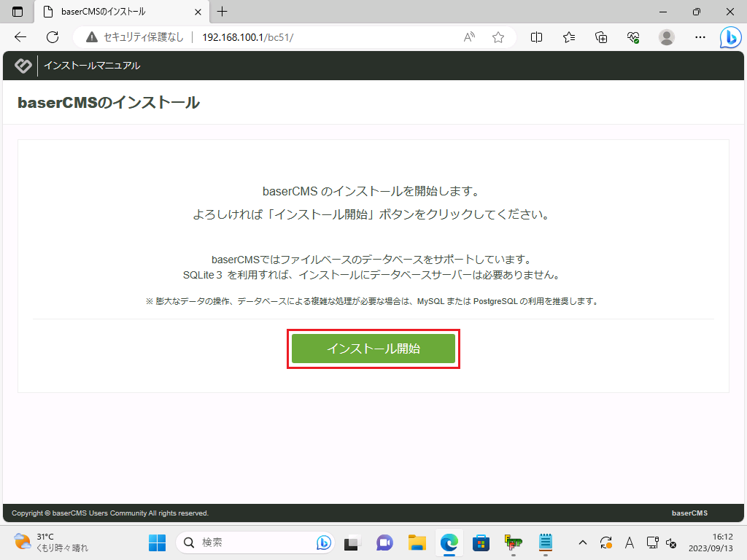Expand the Edge settings and more menu
The width and height of the screenshot is (747, 560).
pyautogui.click(x=700, y=37)
